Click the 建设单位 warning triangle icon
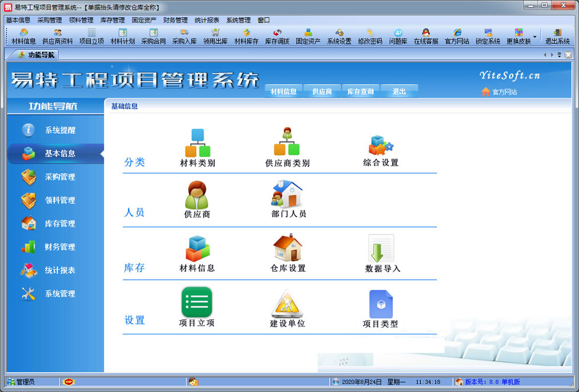 pyautogui.click(x=287, y=303)
